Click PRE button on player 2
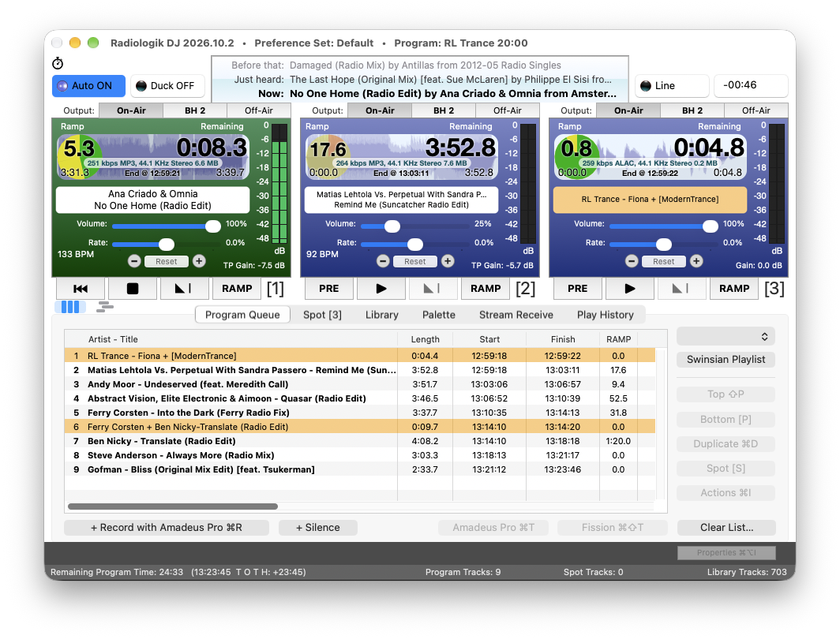The width and height of the screenshot is (840, 639). [329, 289]
